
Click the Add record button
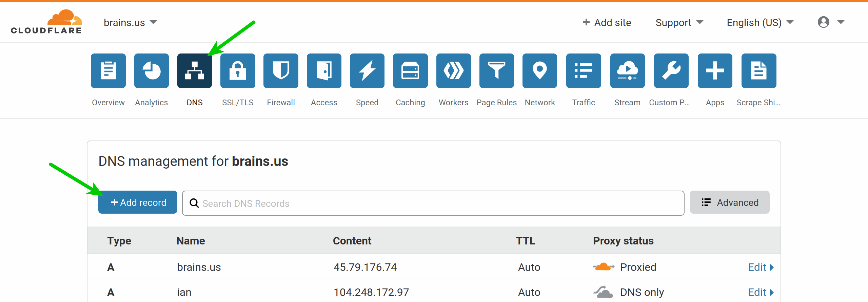point(138,202)
